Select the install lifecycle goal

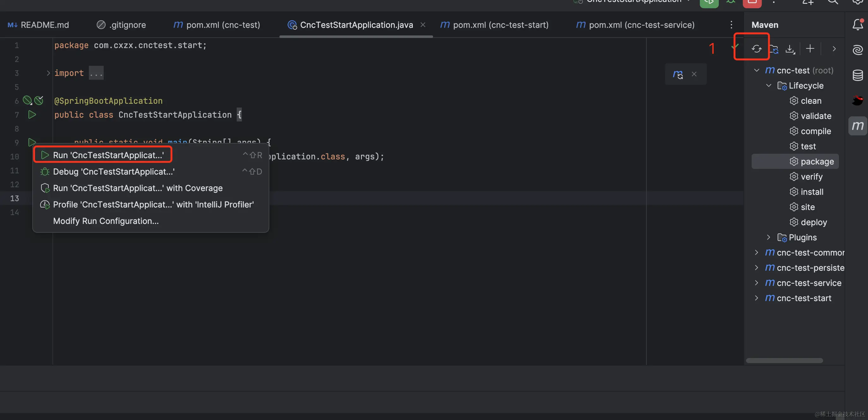point(811,191)
